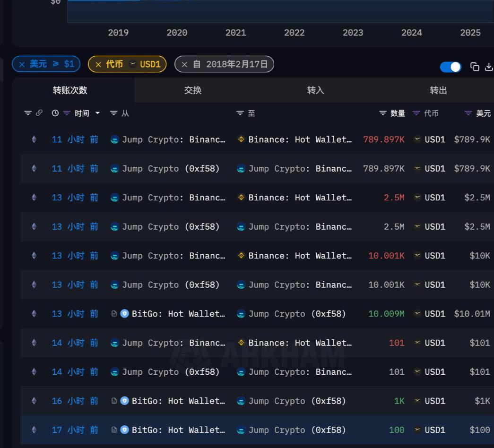This screenshot has width=494, height=448.
Task: Click Ethereum icon on 17 小时 前 row
Action: tap(34, 430)
